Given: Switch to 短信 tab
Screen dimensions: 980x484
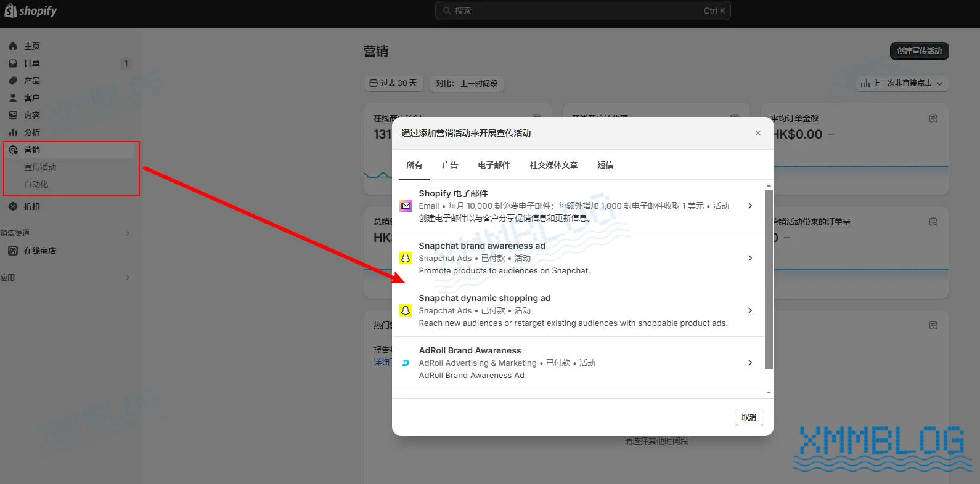Looking at the screenshot, I should (605, 165).
